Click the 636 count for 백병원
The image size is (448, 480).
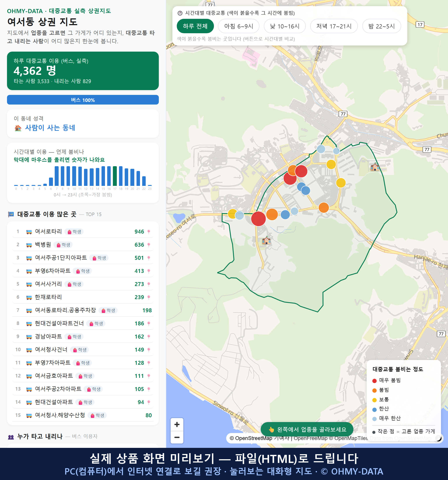(139, 245)
